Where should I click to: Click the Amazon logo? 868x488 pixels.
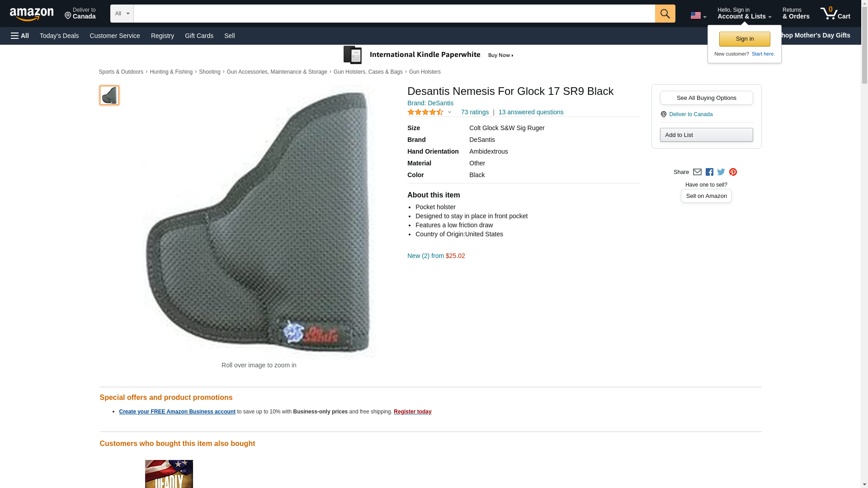(x=32, y=14)
